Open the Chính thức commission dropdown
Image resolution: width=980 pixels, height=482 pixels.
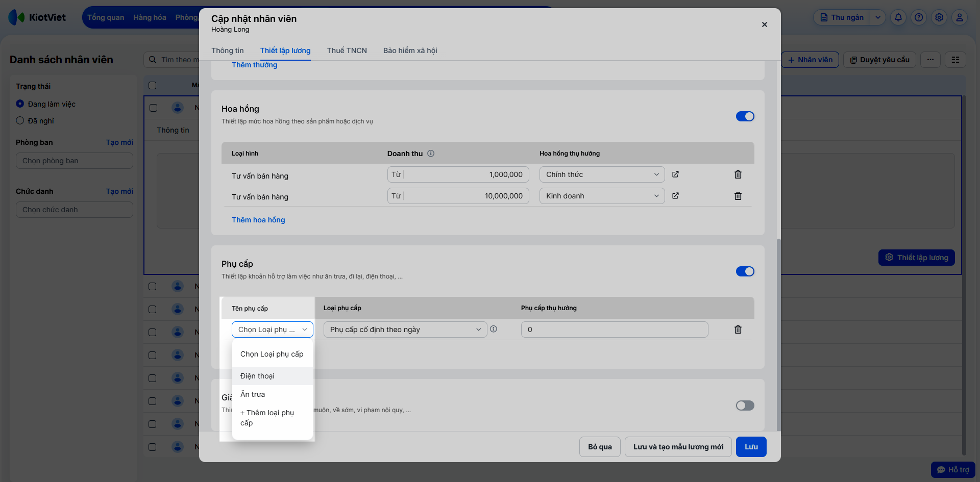[x=602, y=174]
